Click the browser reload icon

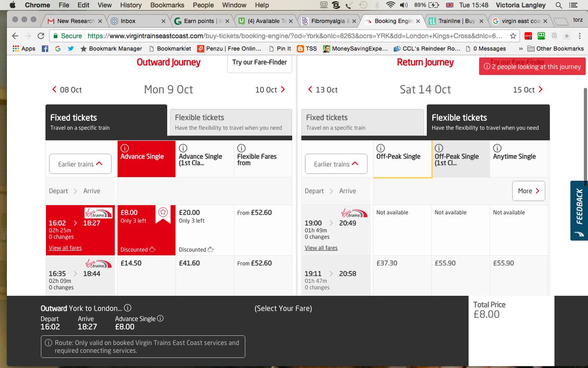click(40, 36)
